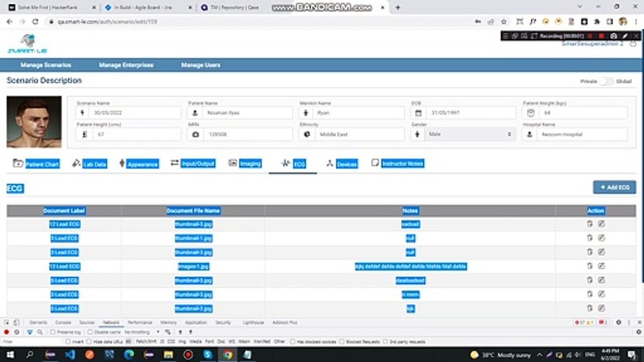Open Manage Enterprises menu
The image size is (644, 362).
tap(126, 65)
